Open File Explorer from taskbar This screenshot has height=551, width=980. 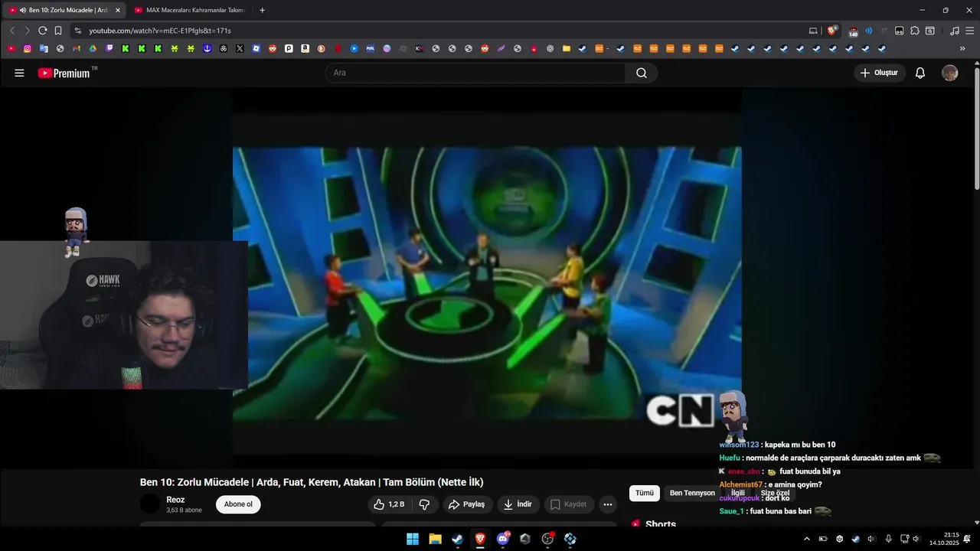coord(435,539)
